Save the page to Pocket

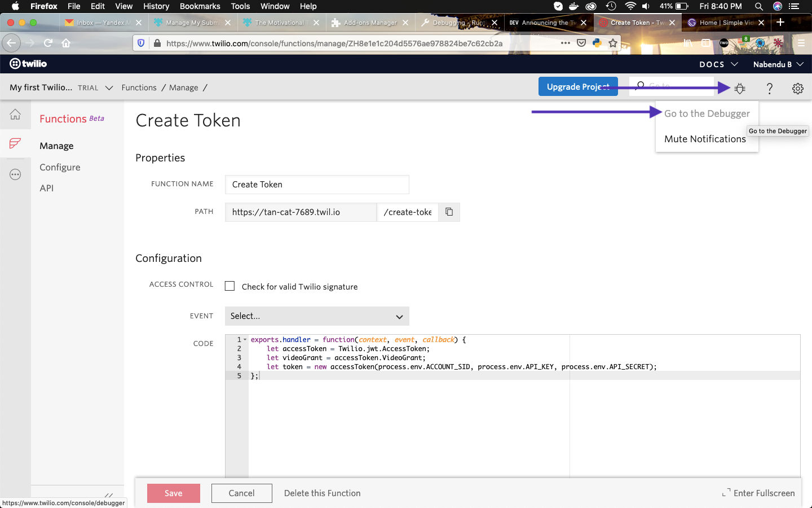coord(581,43)
